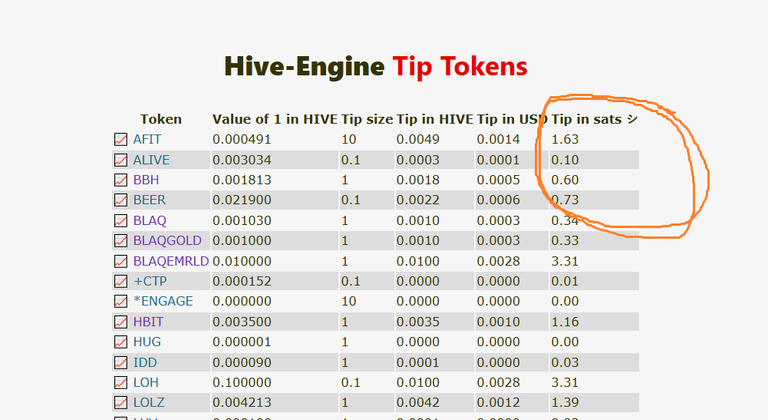Open the chart icon for *ENGAGE
Image resolution: width=768 pixels, height=420 pixels.
click(120, 301)
